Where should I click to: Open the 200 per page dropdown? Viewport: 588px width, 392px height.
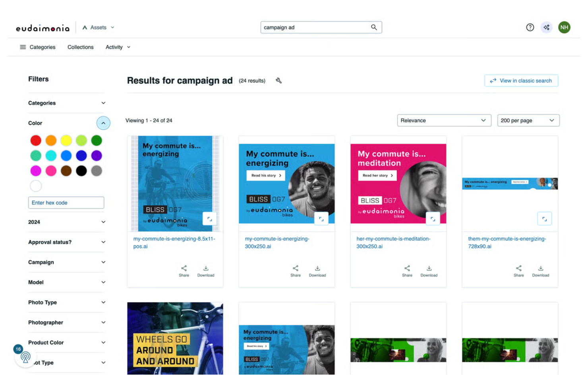[x=528, y=120]
